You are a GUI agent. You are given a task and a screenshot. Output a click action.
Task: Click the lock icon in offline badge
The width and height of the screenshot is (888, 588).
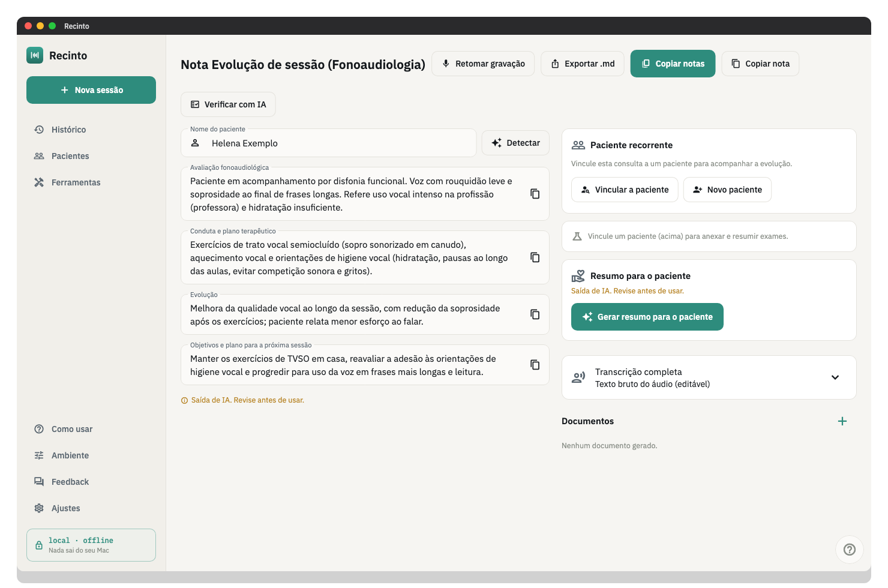(x=39, y=545)
